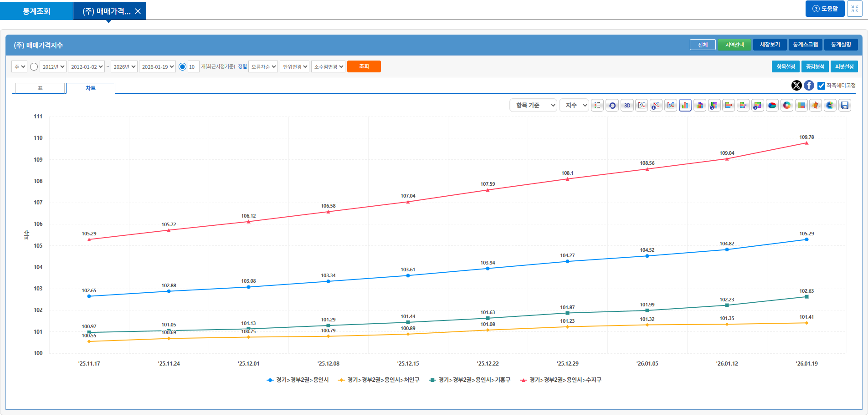Select the third line chart icon
This screenshot has width=868, height=417.
(671, 105)
